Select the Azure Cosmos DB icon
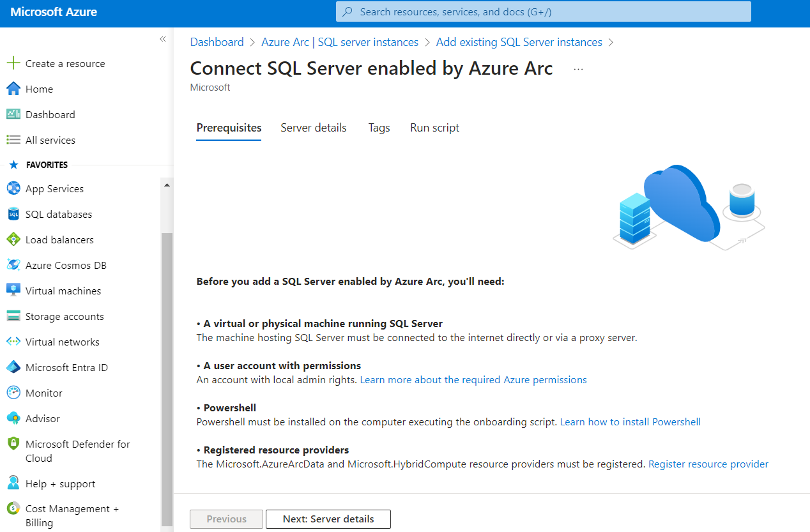This screenshot has height=532, width=810. (13, 265)
